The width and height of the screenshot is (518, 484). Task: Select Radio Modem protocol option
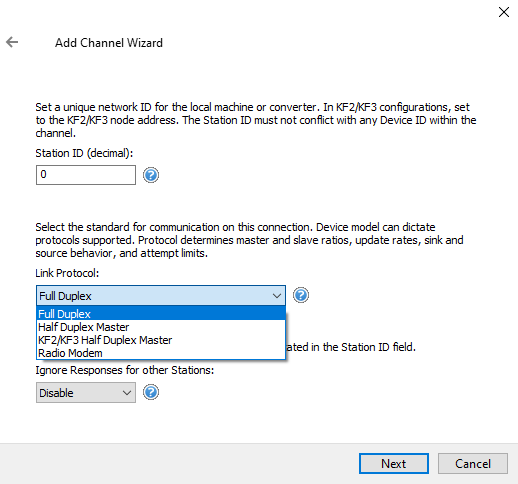click(161, 353)
